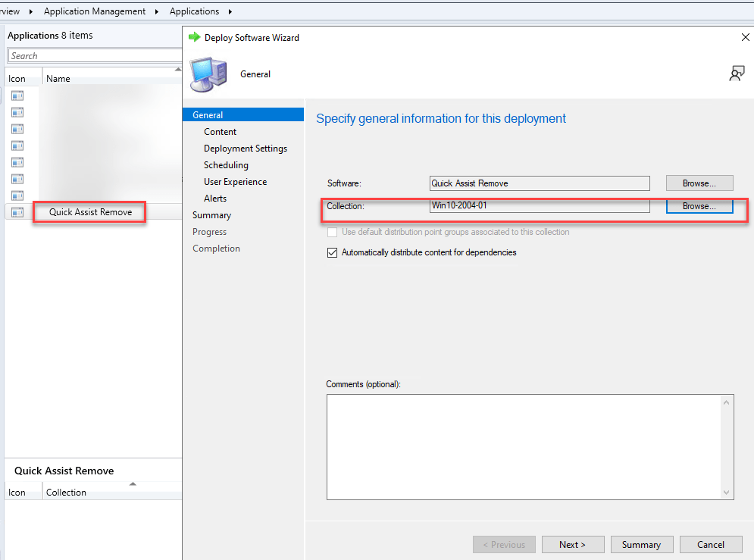
Task: Uncheck Automatically distribute content for dependencies
Action: coord(333,252)
